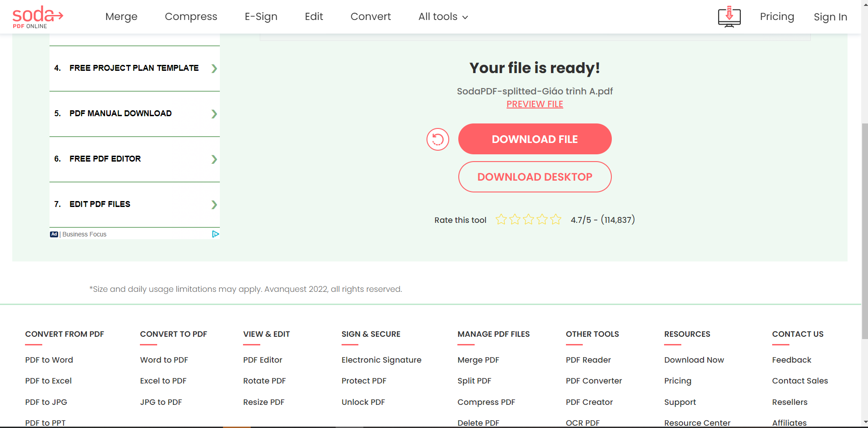
Task: Open Word to PDF footer link
Action: point(164,360)
